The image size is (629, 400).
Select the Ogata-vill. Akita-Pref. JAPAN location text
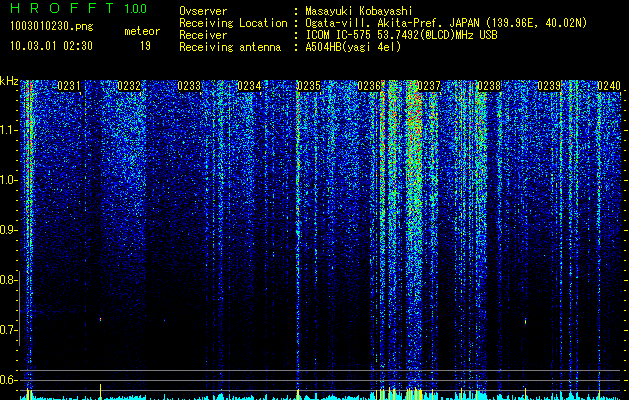446,23
